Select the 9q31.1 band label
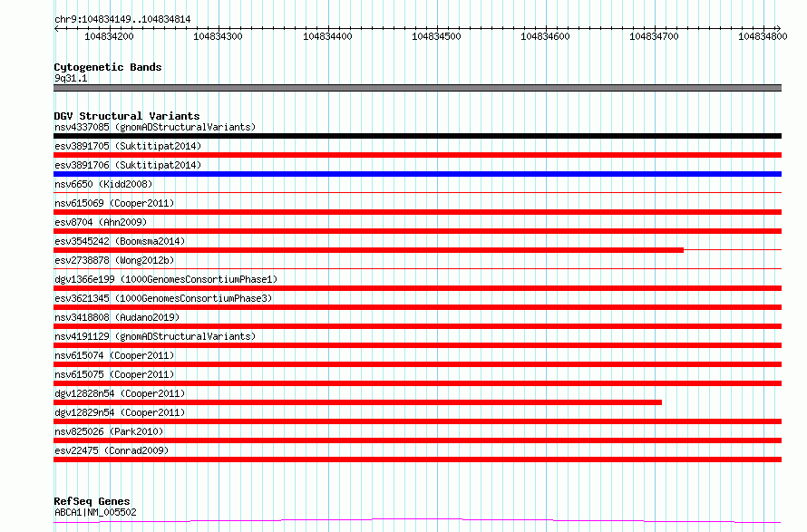This screenshot has height=532, width=807. point(71,78)
